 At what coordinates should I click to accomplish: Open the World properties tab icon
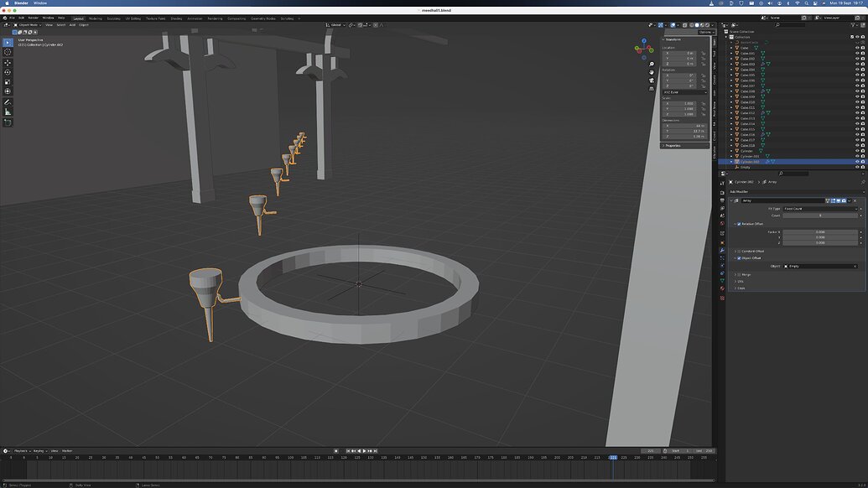click(x=722, y=224)
